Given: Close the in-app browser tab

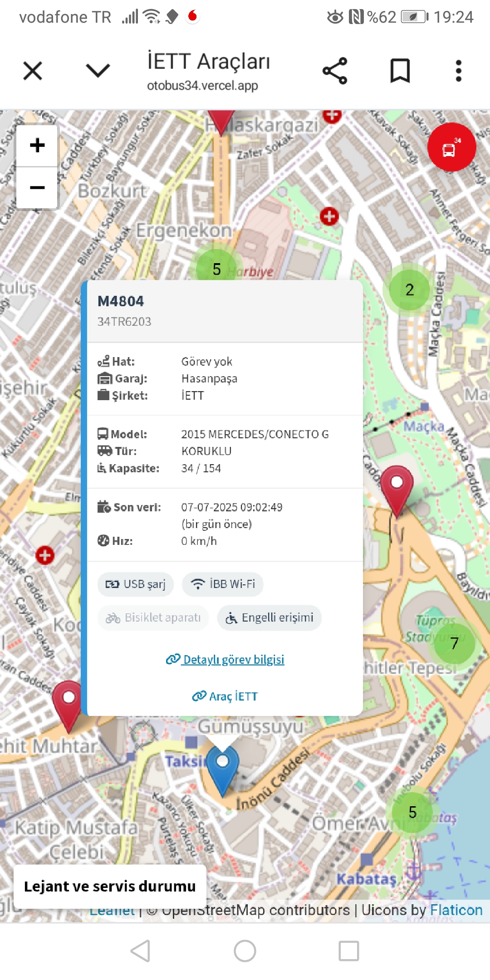Looking at the screenshot, I should click(33, 71).
